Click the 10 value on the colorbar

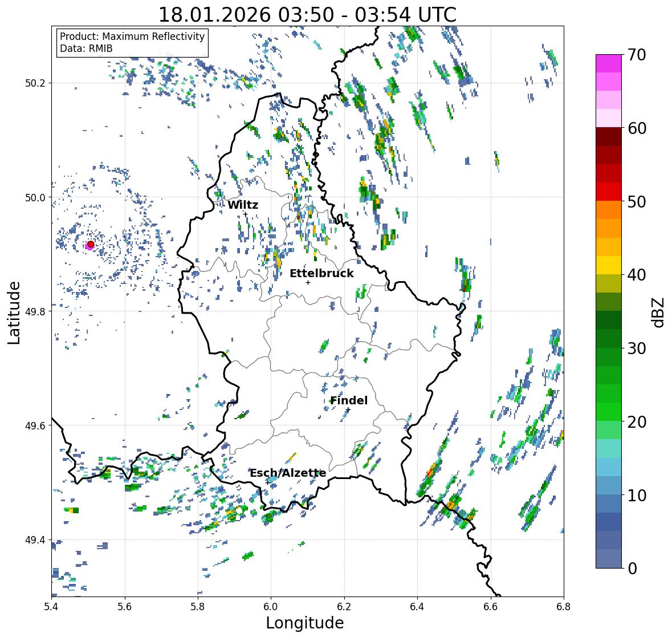pyautogui.click(x=637, y=495)
